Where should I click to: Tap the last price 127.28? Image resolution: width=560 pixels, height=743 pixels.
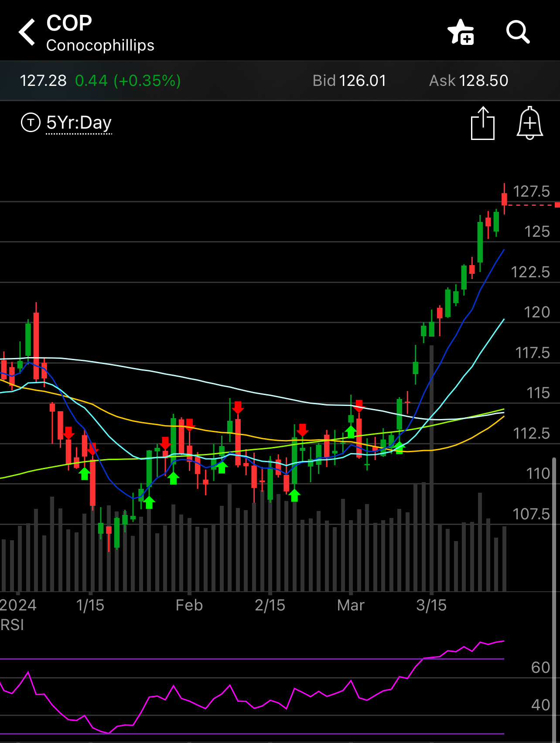tap(43, 81)
